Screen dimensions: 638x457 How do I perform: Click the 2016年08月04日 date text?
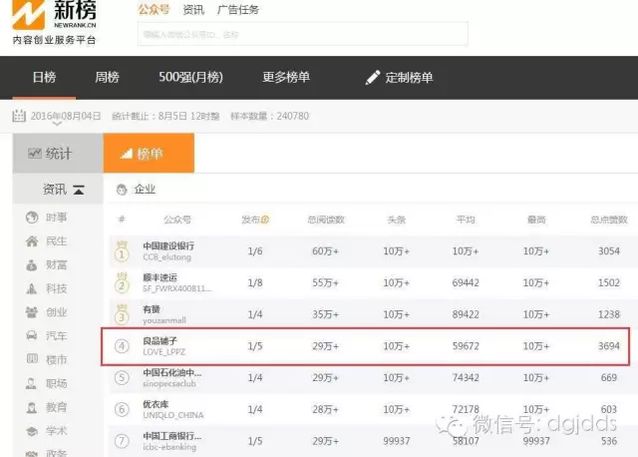click(66, 116)
